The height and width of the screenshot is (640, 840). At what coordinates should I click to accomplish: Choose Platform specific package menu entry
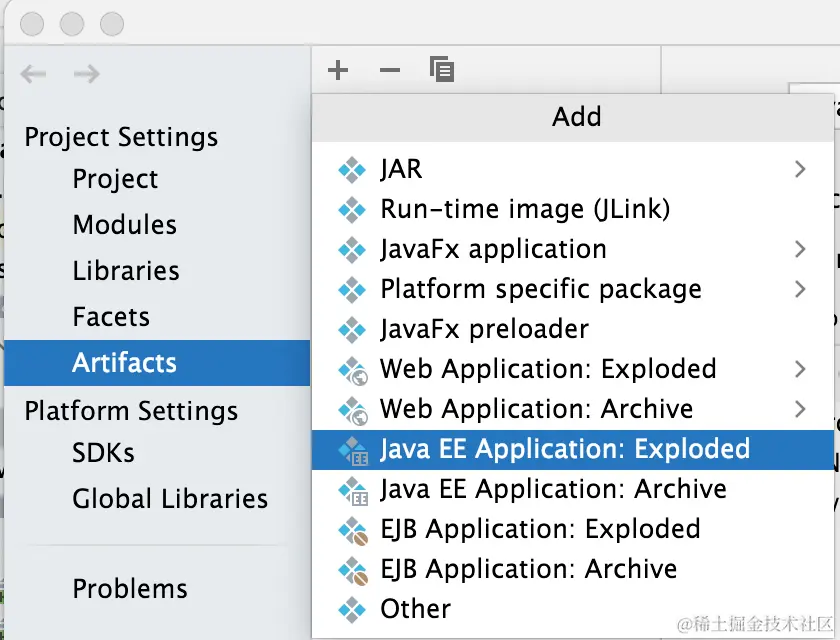[x=573, y=289]
